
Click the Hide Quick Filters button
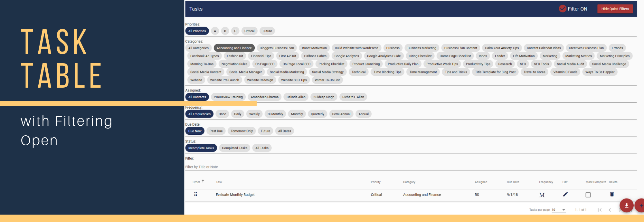point(615,9)
